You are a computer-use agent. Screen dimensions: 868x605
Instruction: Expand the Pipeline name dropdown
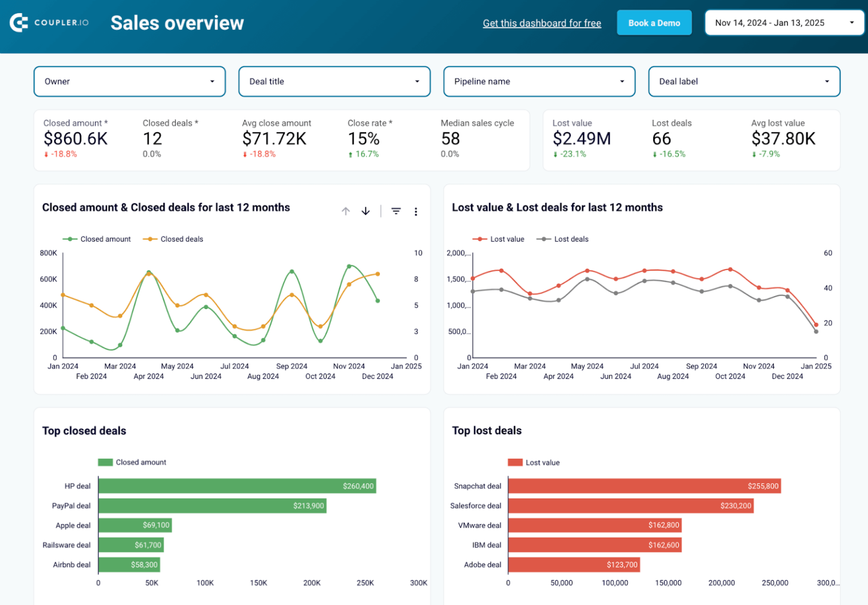pyautogui.click(x=538, y=81)
